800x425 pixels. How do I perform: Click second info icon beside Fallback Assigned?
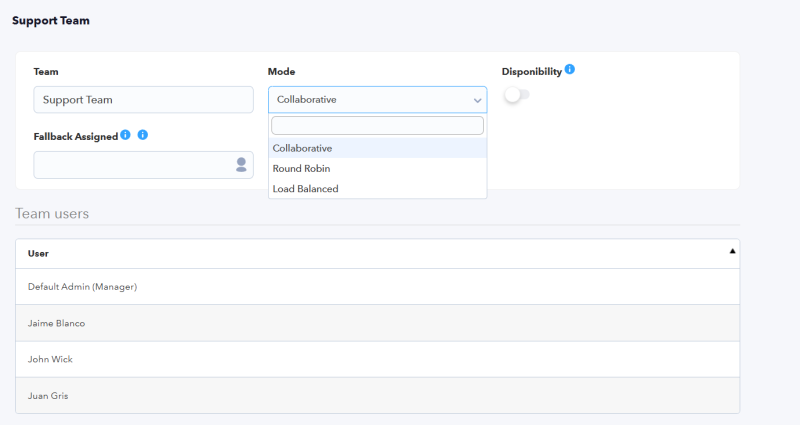[143, 135]
